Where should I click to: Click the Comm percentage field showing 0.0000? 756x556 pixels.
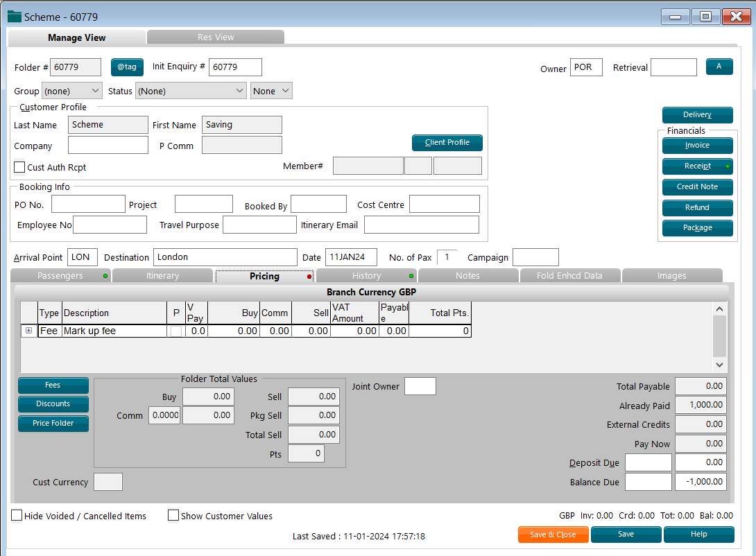[164, 415]
